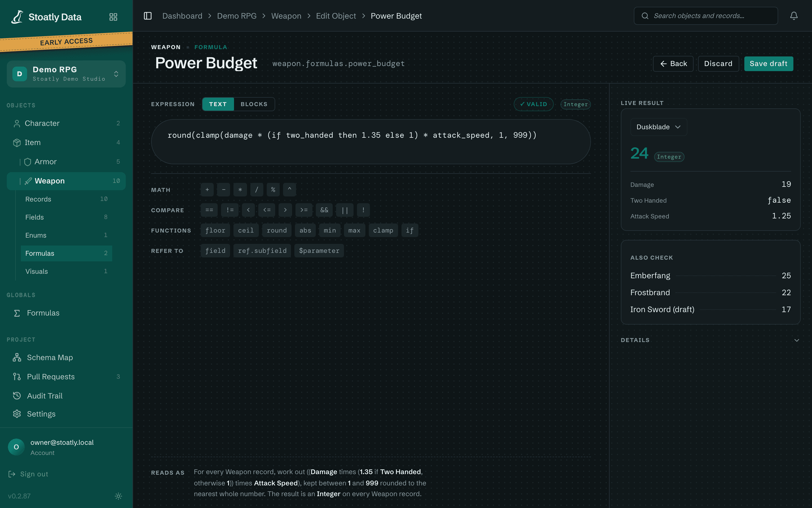Open the Audit Trail page
Image resolution: width=812 pixels, height=508 pixels.
[66, 396]
